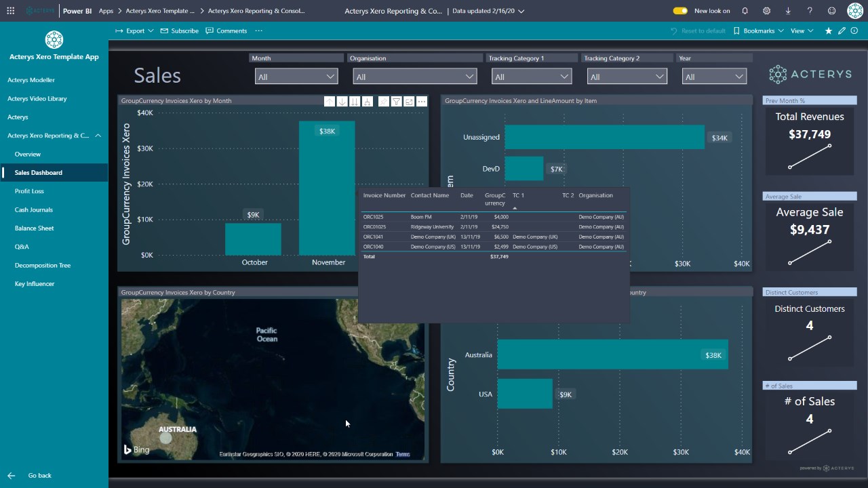The height and width of the screenshot is (488, 868).
Task: Click the drill up arrow on Month chart
Action: point(330,102)
